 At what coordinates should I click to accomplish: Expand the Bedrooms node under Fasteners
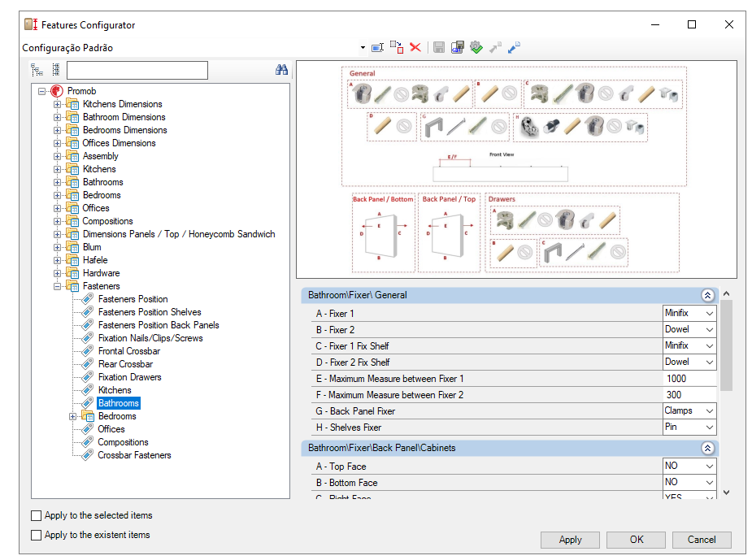(x=72, y=417)
